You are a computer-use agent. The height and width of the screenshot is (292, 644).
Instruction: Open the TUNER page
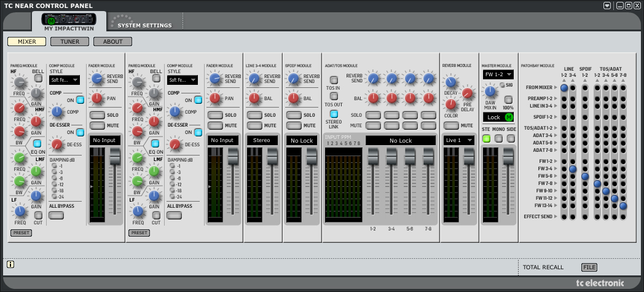pyautogui.click(x=70, y=41)
